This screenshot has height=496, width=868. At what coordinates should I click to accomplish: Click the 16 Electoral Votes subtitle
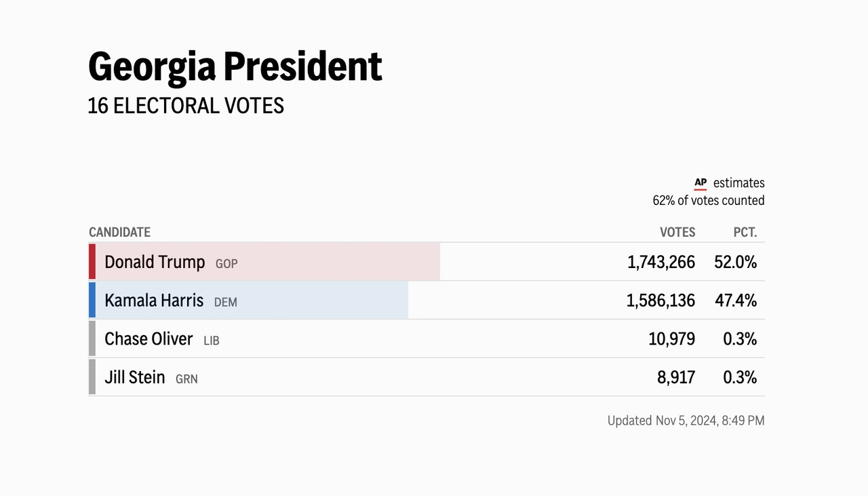(x=186, y=106)
